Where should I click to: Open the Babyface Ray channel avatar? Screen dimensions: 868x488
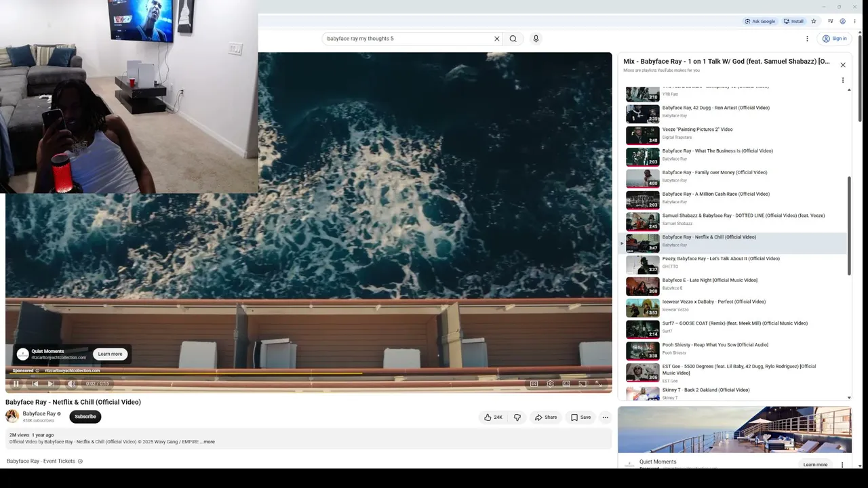coord(12,416)
